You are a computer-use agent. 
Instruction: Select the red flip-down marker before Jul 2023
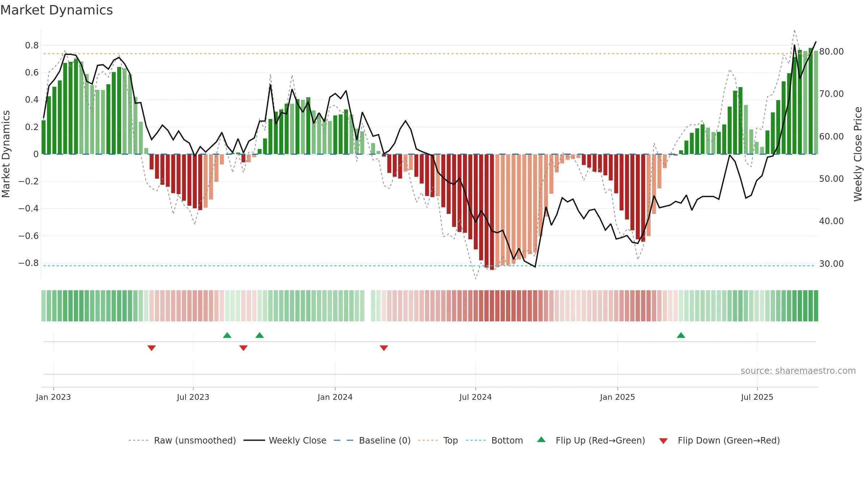pyautogui.click(x=152, y=348)
